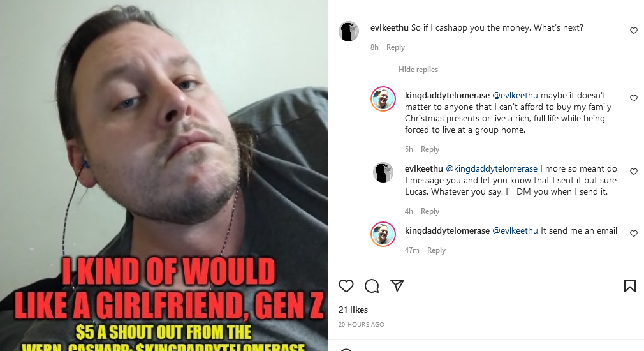Reply to evlkeethu's 8h comment
The width and height of the screenshot is (644, 351).
395,47
